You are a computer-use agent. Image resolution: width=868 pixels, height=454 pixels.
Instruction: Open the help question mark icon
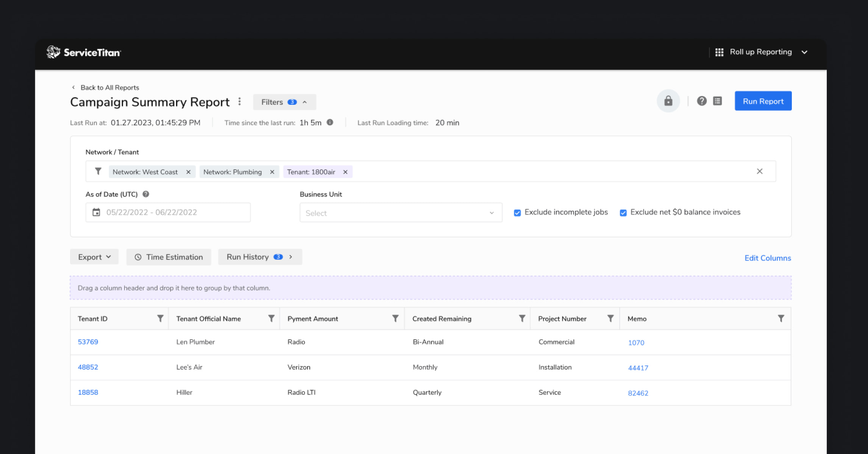tap(701, 101)
